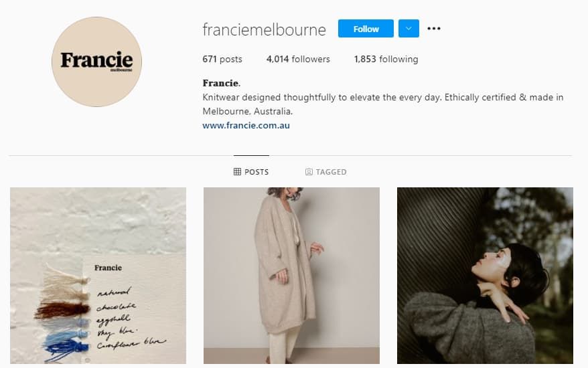Click the chocolate brown yarn tassel

pyautogui.click(x=62, y=310)
